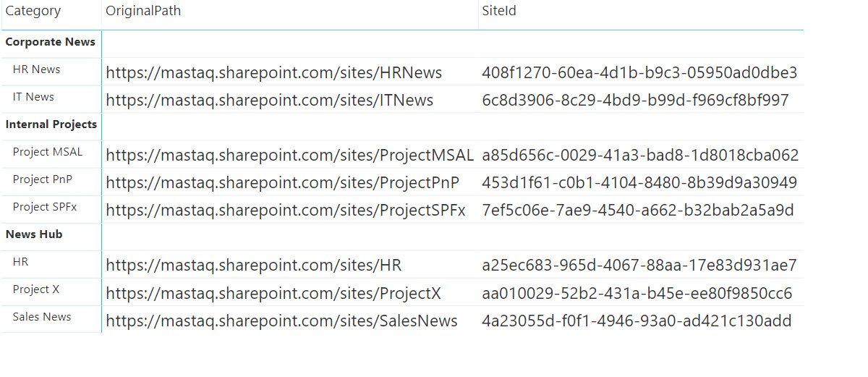Image resolution: width=868 pixels, height=377 pixels.
Task: Choose the Project MSAL row
Action: pyautogui.click(x=48, y=152)
